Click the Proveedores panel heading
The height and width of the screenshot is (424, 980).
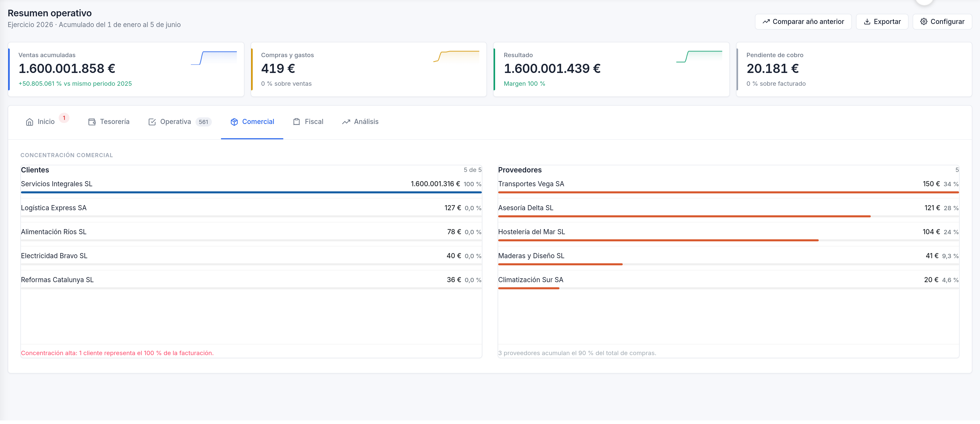(x=520, y=170)
